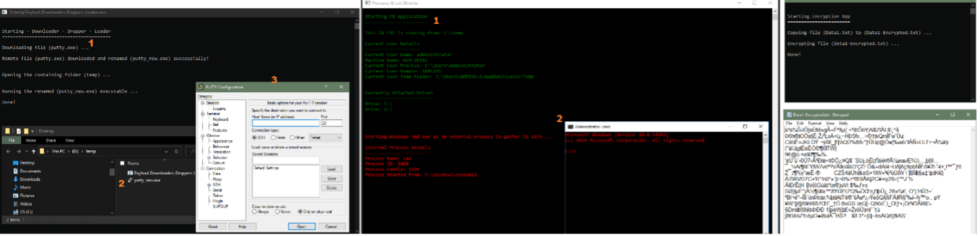Viewport: 980px width, 236px height.
Task: Select Logging in PuTTY category tree
Action: tap(219, 108)
